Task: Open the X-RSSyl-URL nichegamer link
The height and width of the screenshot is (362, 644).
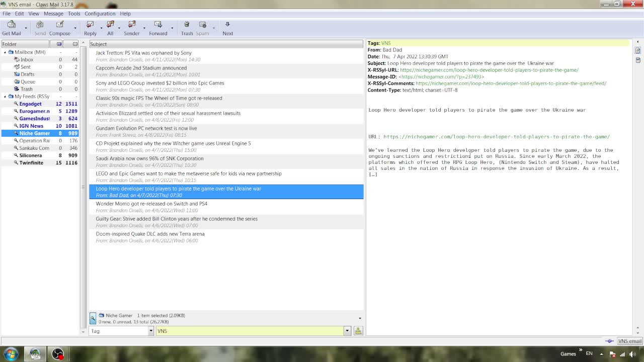Action: (489, 70)
